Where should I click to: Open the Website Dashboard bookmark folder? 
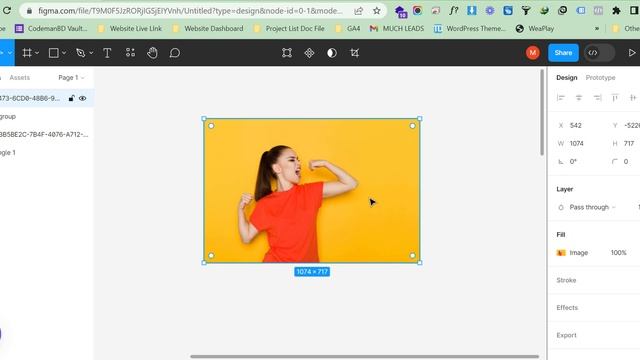click(208, 29)
